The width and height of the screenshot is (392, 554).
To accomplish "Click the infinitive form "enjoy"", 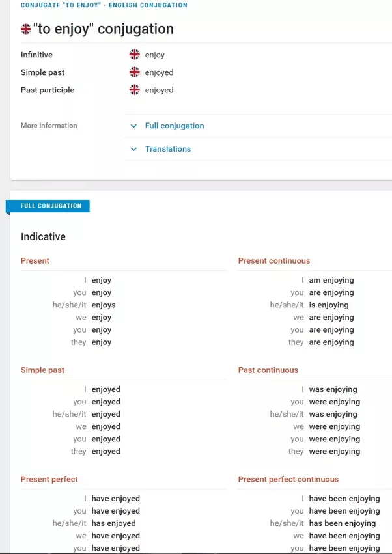I will click(155, 55).
